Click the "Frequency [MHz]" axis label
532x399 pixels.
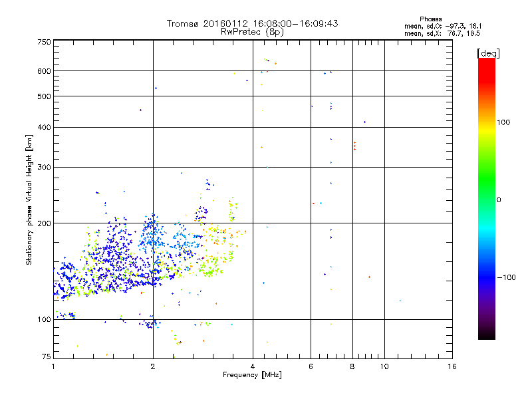click(252, 375)
